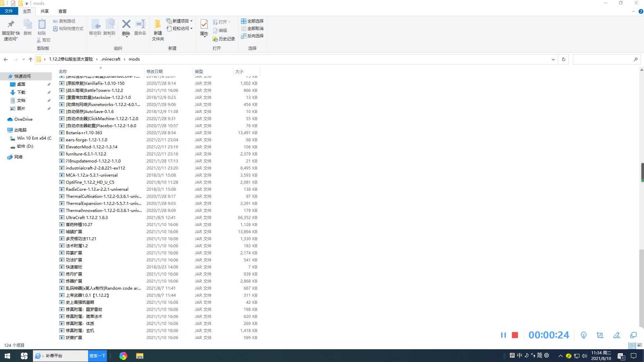Switch to large icons view button
The height and width of the screenshot is (362, 644).
pos(640,345)
